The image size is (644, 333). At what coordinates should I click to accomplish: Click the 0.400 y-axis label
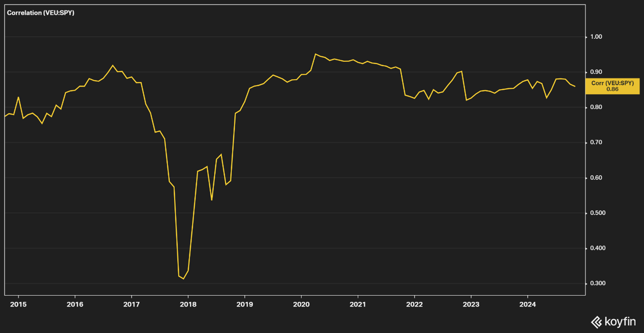point(598,248)
